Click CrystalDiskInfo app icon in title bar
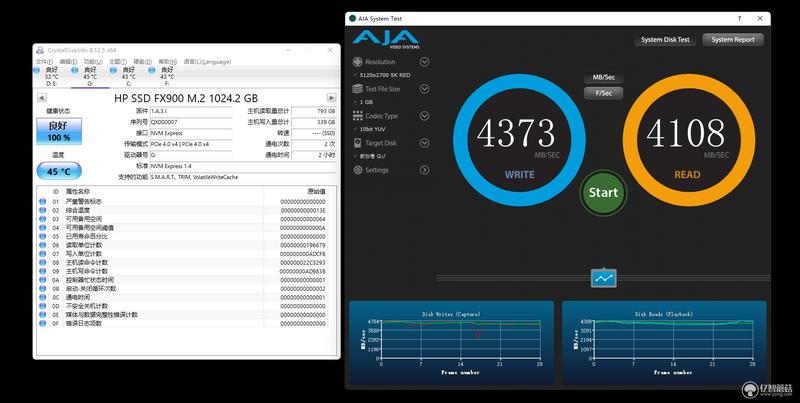Screen dimensions: 800x403 click(40, 50)
